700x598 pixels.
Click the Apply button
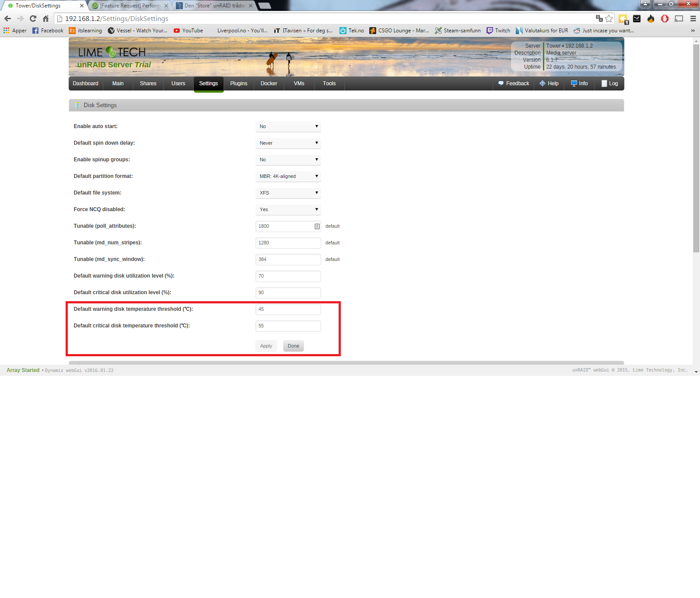[266, 346]
